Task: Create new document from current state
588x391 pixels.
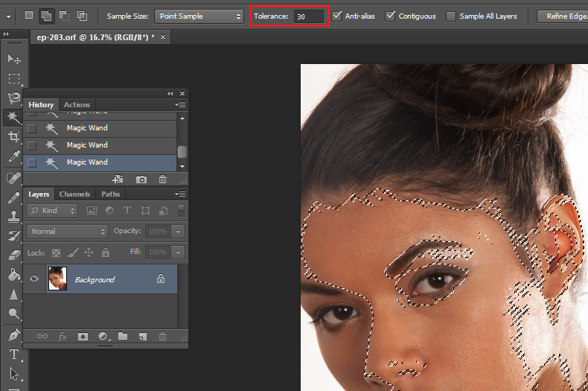Action: click(x=118, y=179)
